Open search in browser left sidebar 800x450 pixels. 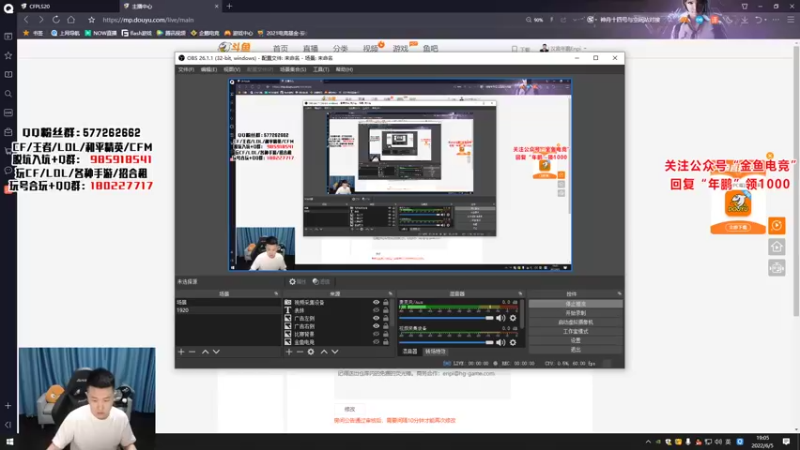click(8, 94)
